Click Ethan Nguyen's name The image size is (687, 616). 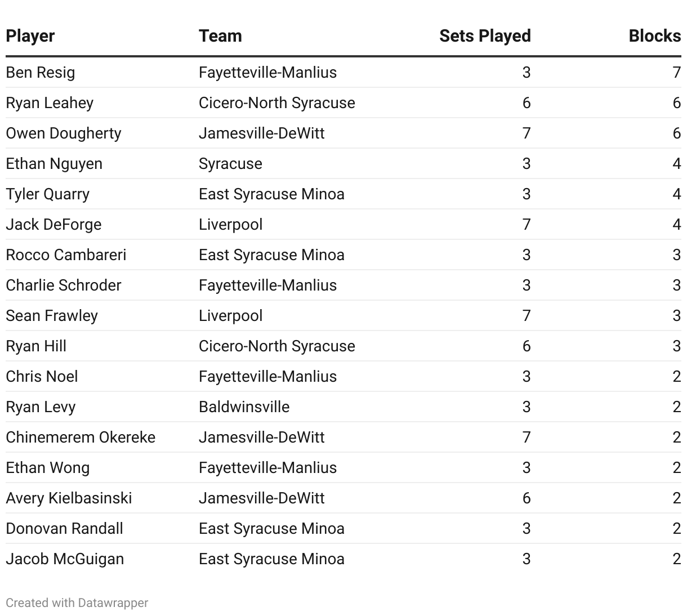[54, 164]
